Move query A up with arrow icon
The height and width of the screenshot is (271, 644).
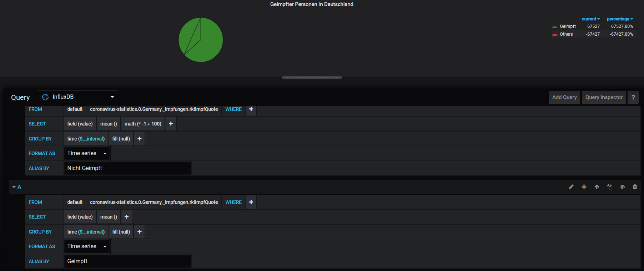pyautogui.click(x=597, y=187)
